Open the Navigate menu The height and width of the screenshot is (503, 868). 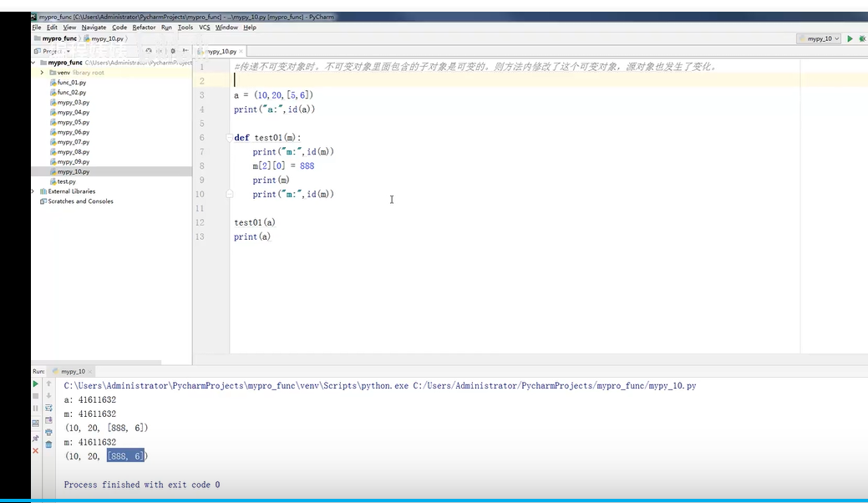click(94, 27)
